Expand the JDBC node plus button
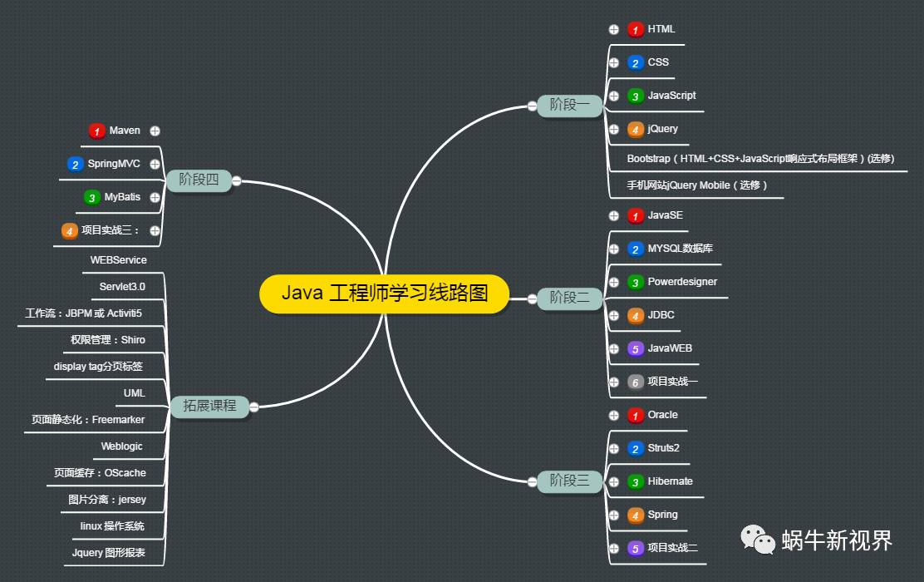 pos(614,315)
